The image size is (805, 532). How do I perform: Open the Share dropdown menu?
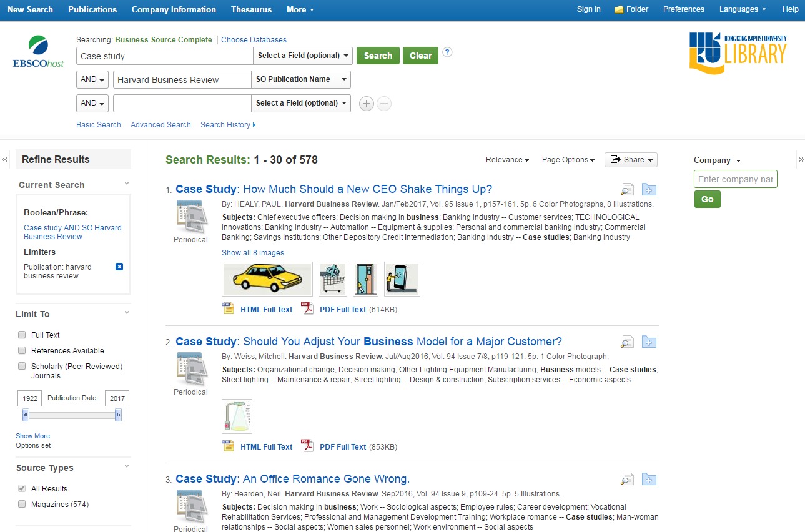click(x=631, y=160)
